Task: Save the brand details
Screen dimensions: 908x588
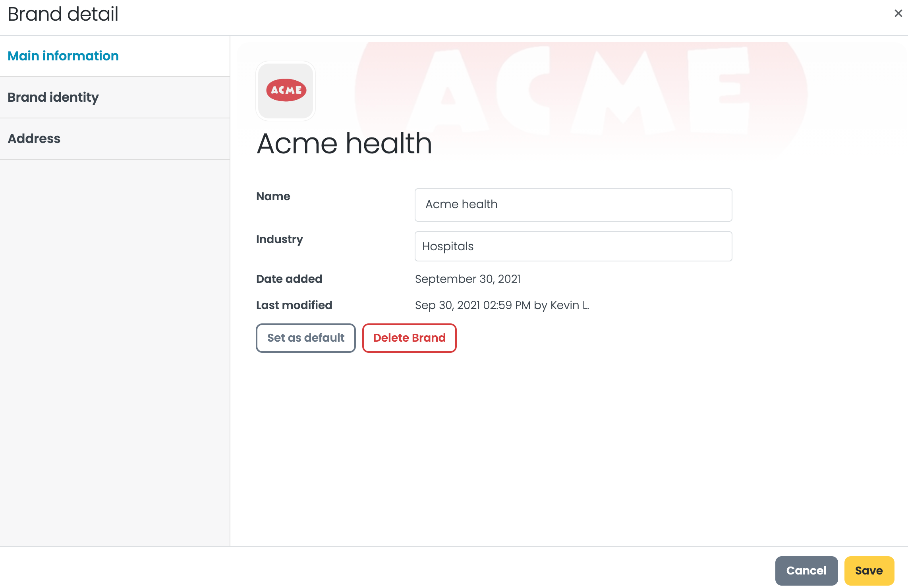Action: (869, 571)
